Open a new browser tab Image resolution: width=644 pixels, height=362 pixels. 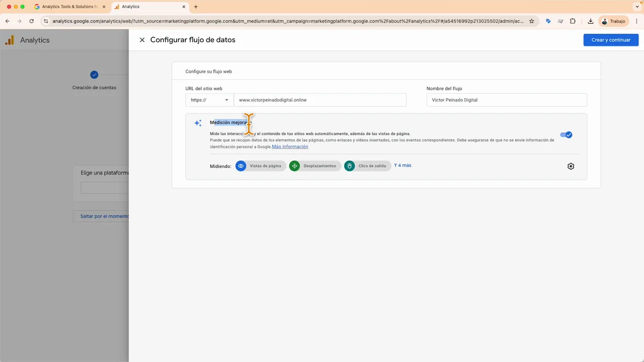(195, 7)
